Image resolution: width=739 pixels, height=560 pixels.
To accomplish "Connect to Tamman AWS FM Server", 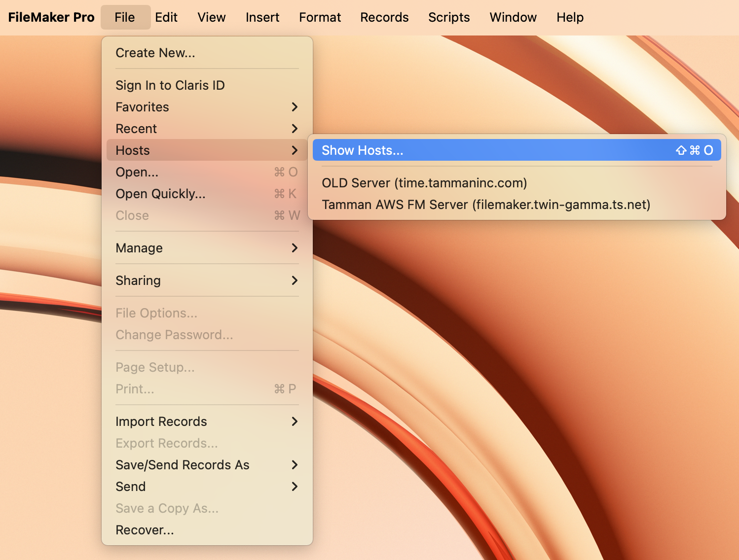I will (x=517, y=205).
